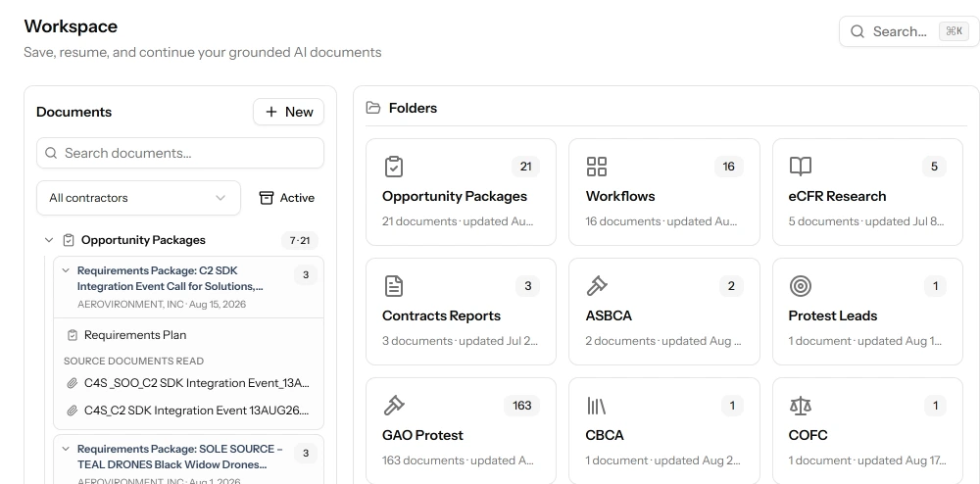This screenshot has height=484, width=980.
Task: Click clipboard-check icon on Opportunity Packages card
Action: pyautogui.click(x=394, y=167)
